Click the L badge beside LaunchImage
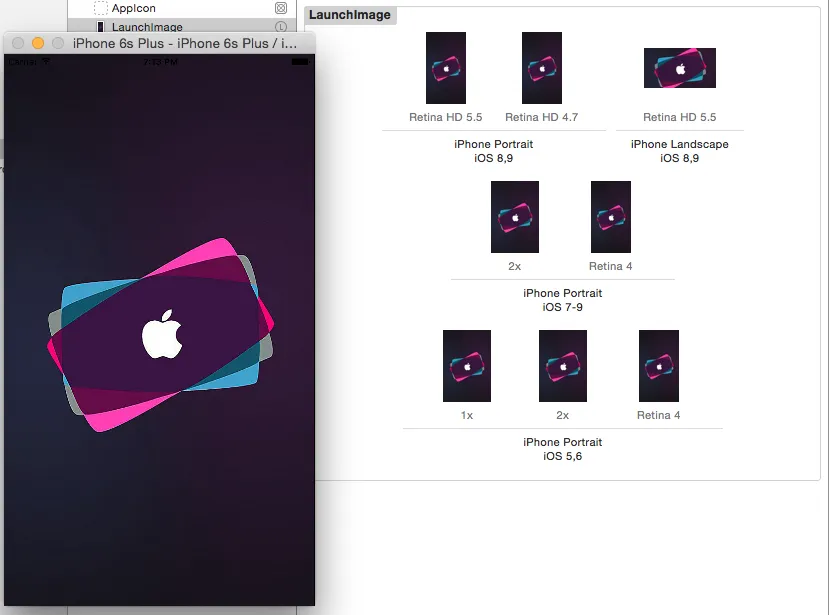 pyautogui.click(x=281, y=26)
